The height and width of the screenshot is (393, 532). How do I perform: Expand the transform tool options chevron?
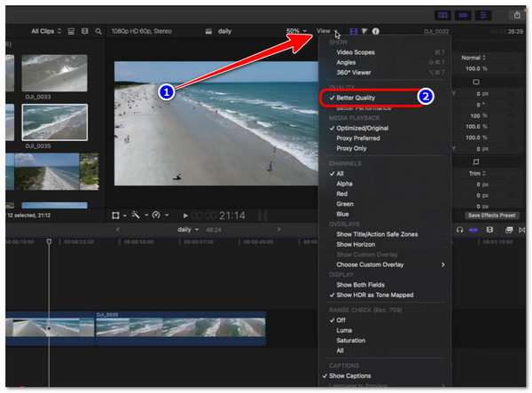tap(125, 216)
